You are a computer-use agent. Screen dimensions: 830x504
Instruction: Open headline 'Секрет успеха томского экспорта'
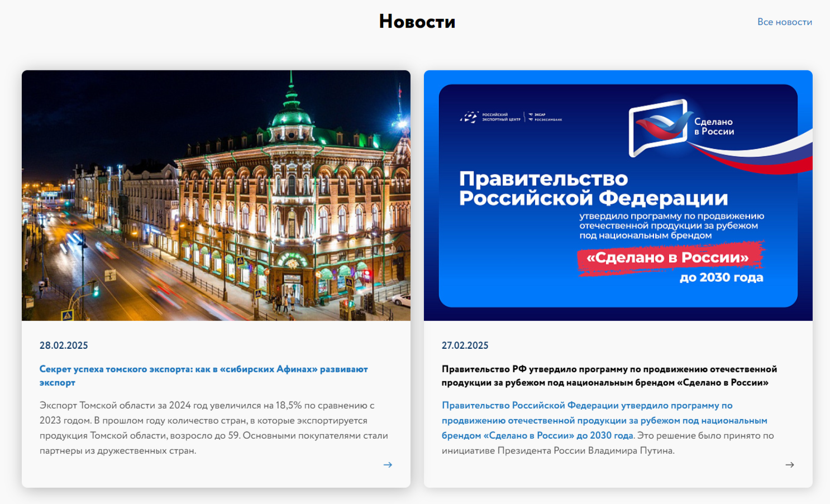click(x=204, y=376)
